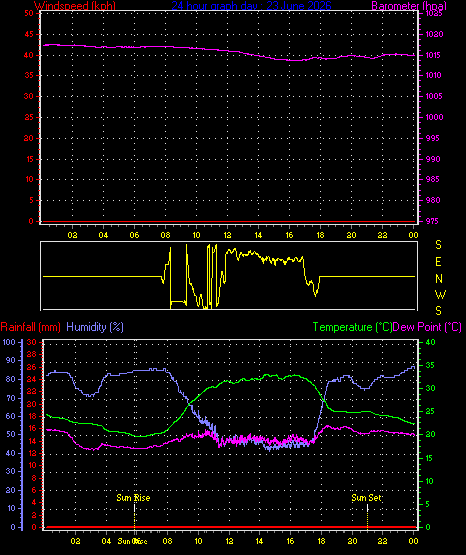Click wind direction label W
The image size is (466, 555).
pos(440,294)
